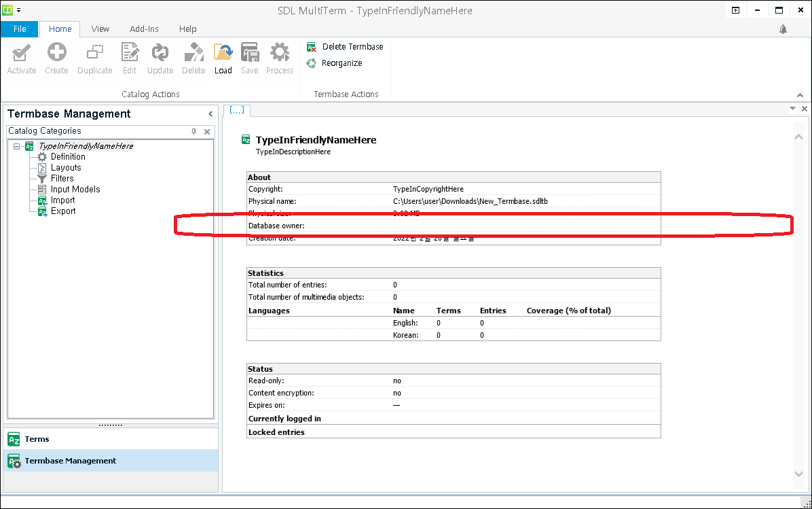812x509 pixels.
Task: Click the Content encryption label
Action: pyautogui.click(x=281, y=393)
